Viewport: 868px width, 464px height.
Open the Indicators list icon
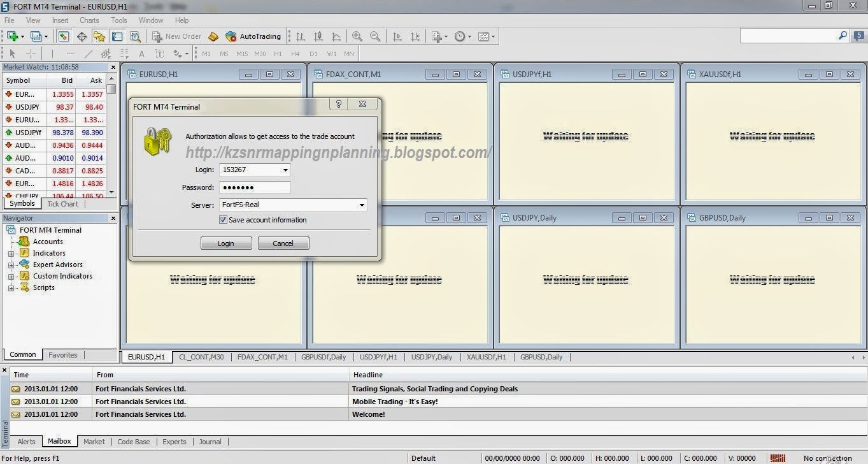[437, 36]
